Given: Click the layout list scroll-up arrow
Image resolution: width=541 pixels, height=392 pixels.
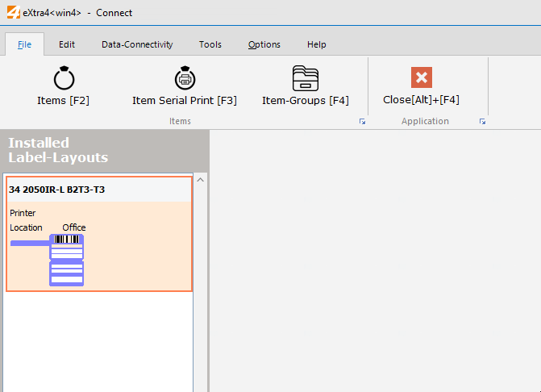Looking at the screenshot, I should tap(201, 179).
